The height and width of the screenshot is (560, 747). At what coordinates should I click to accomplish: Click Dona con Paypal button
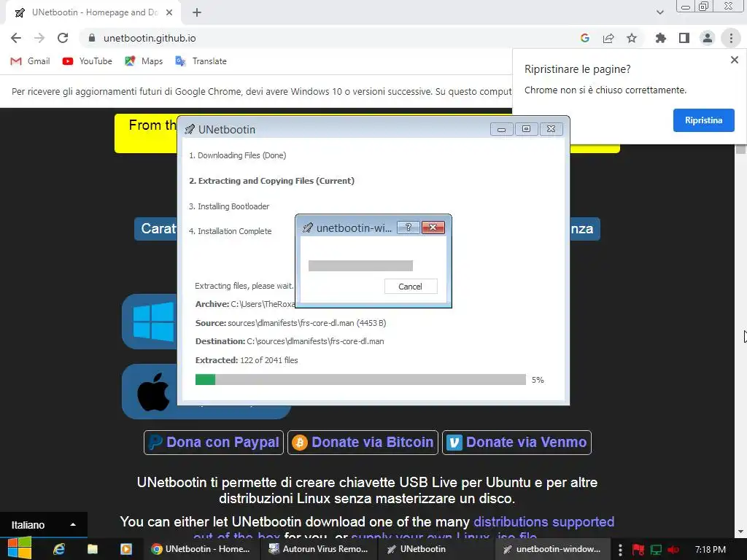(x=214, y=443)
